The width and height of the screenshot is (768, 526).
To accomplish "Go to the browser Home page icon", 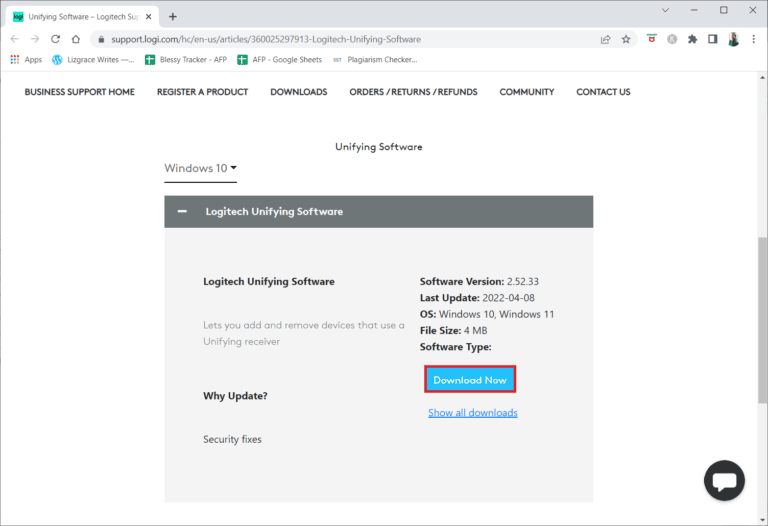I will (76, 39).
